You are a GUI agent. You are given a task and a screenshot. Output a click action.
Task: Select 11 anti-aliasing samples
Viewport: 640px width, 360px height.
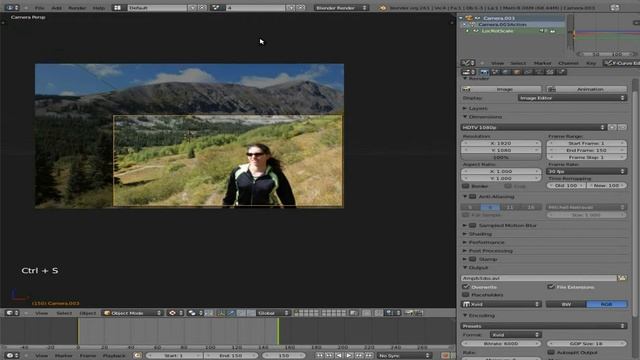pyautogui.click(x=510, y=207)
